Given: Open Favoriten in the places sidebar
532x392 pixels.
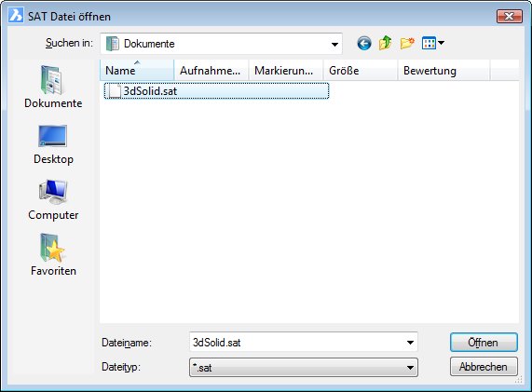Looking at the screenshot, I should tap(53, 255).
